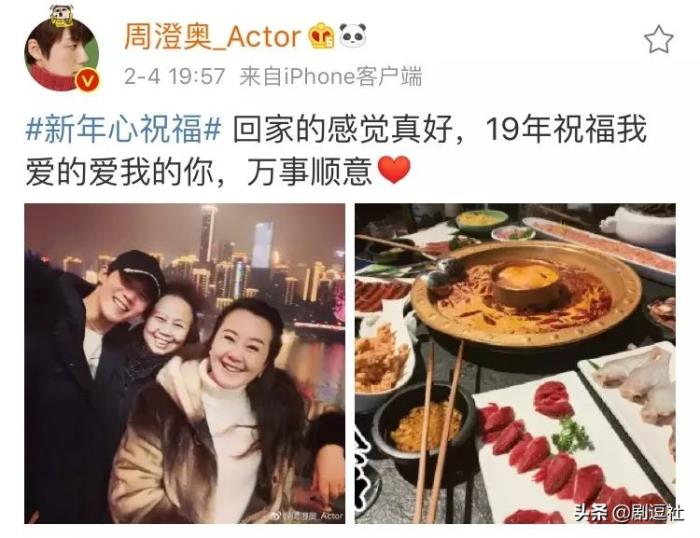Screen dimensions: 700x538
Task: Click the text line 万事顺意
Action: [309, 171]
